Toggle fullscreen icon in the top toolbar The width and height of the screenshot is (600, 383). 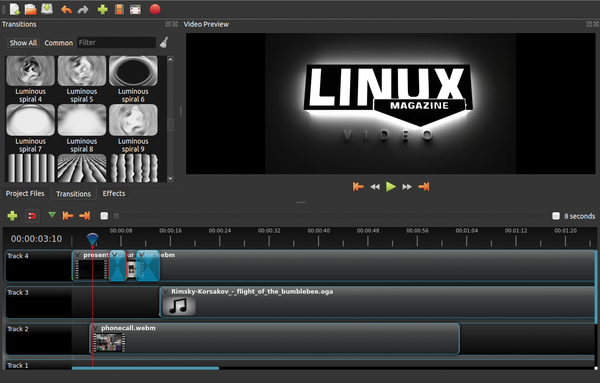(135, 10)
